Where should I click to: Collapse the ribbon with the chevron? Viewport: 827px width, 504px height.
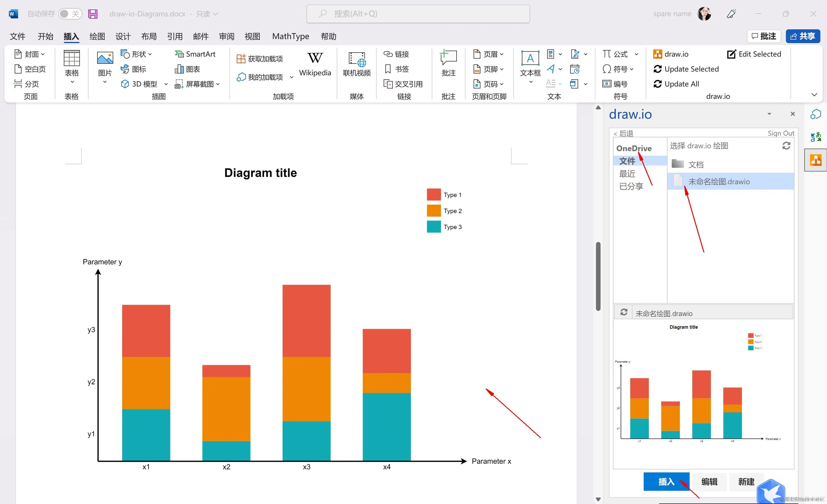click(814, 95)
